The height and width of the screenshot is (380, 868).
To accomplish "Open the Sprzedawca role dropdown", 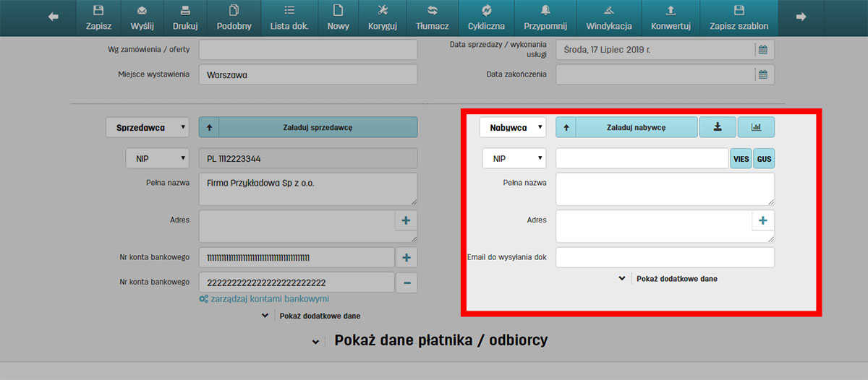I will pyautogui.click(x=148, y=127).
